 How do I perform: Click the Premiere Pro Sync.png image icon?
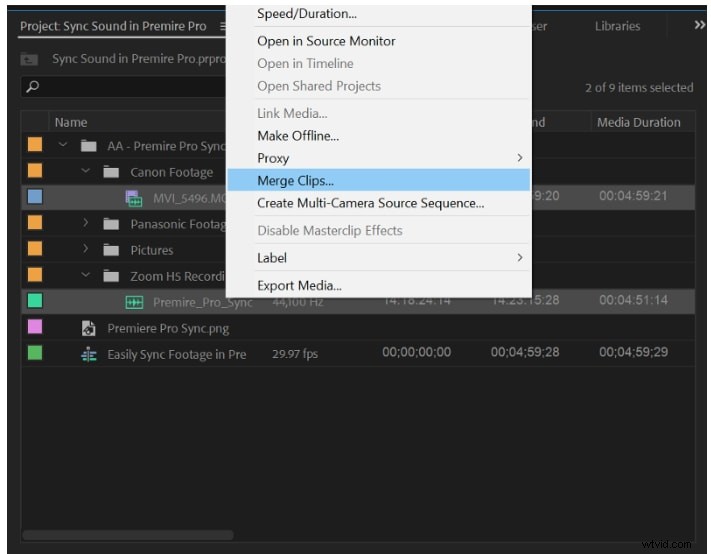(88, 328)
